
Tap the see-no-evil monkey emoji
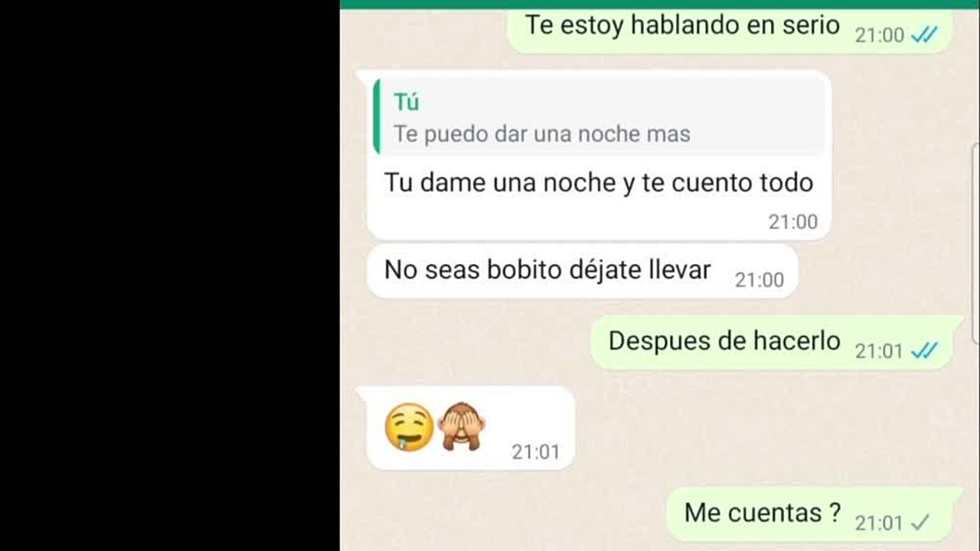coord(462,427)
